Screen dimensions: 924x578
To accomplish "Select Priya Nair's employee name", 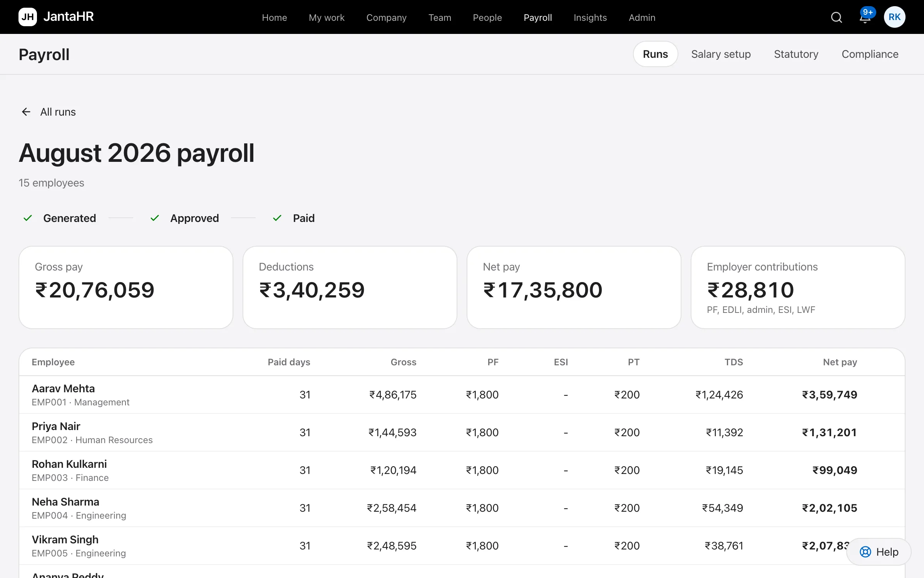I will pos(56,426).
